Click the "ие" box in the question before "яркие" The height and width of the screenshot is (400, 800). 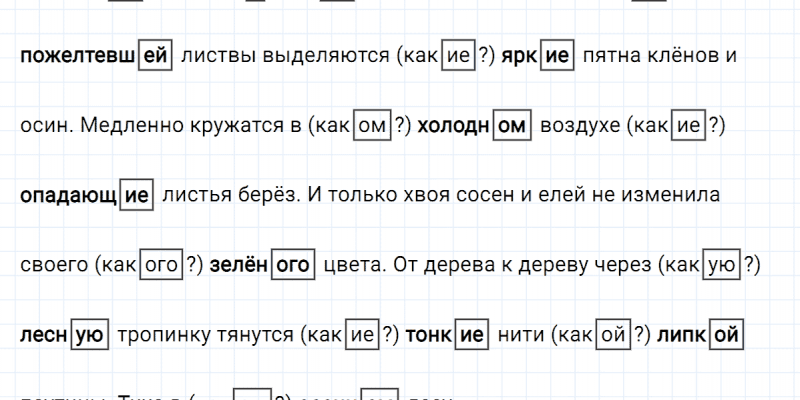[455, 56]
